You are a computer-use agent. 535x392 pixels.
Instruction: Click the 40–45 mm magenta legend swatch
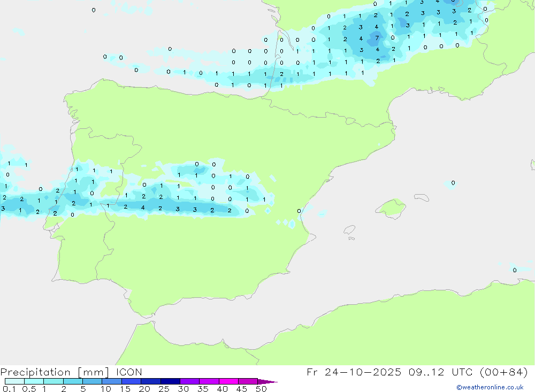pos(228,381)
